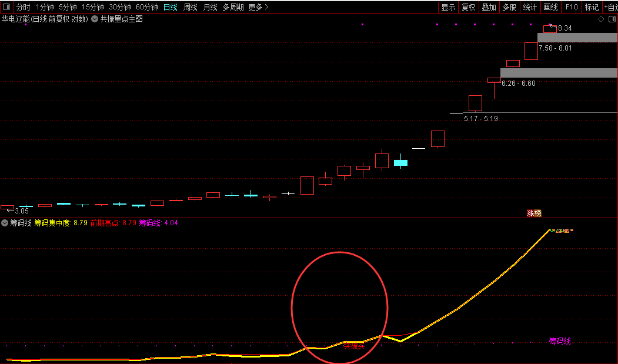Select the 月线 monthly tab
The height and width of the screenshot is (364, 618).
[x=210, y=7]
